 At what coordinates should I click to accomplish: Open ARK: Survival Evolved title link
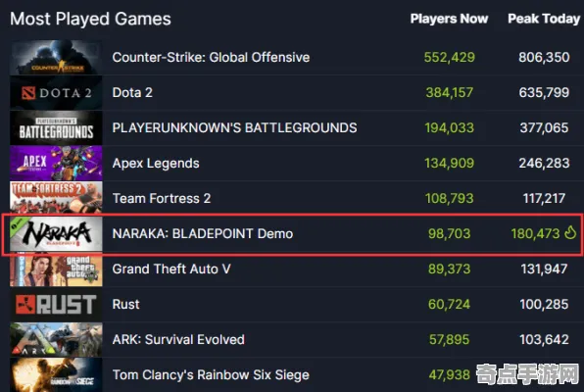pos(178,339)
